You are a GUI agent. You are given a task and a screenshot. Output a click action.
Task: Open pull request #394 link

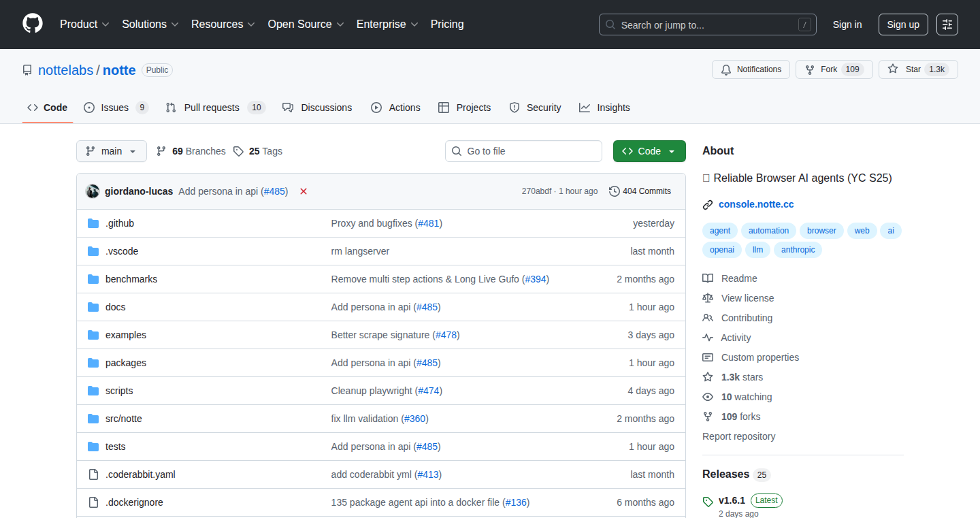[536, 279]
